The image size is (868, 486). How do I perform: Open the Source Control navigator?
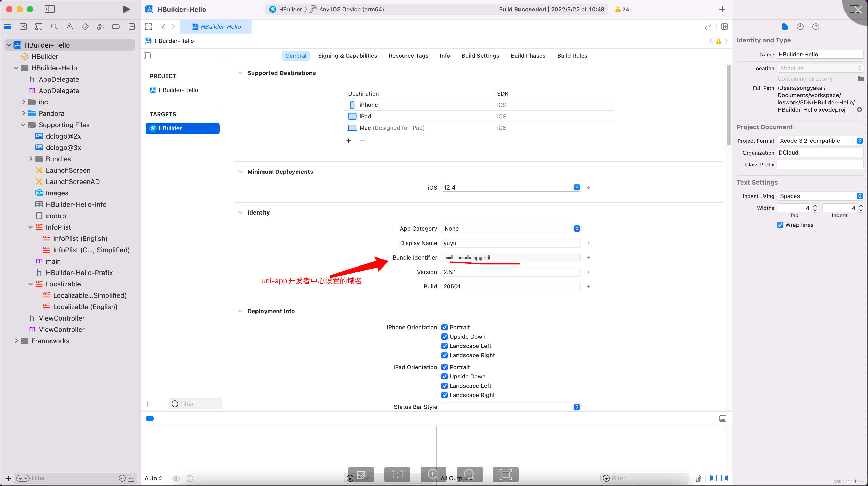[x=23, y=27]
